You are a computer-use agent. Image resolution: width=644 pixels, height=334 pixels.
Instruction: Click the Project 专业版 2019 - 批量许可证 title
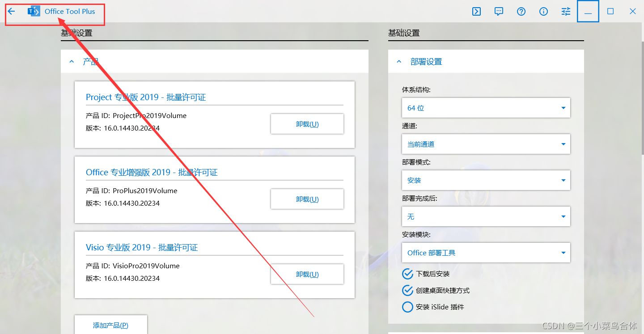click(146, 97)
